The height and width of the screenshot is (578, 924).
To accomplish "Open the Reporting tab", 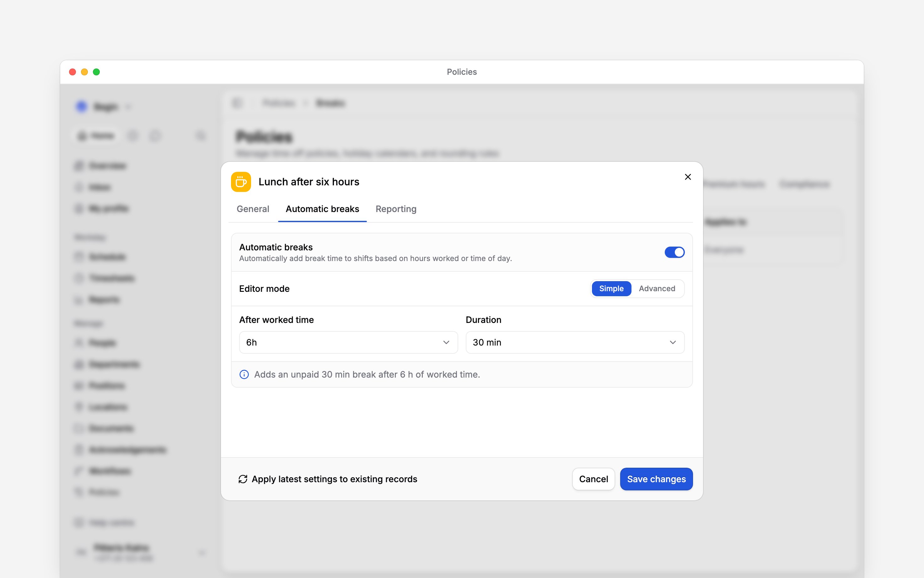I will [x=396, y=209].
